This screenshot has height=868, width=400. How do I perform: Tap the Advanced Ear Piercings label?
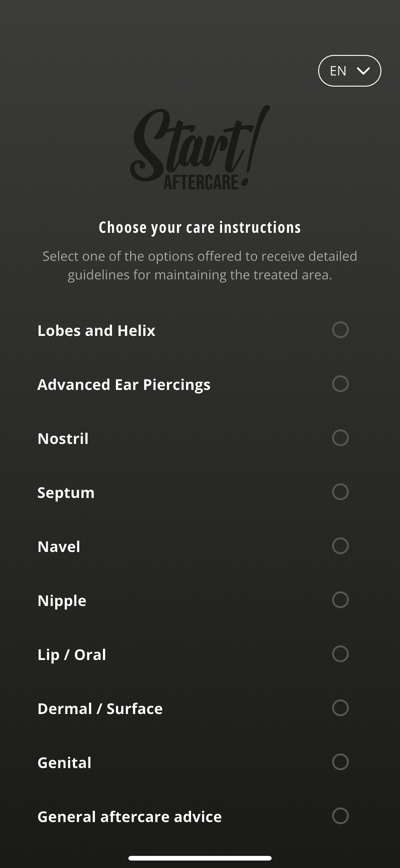pyautogui.click(x=124, y=384)
